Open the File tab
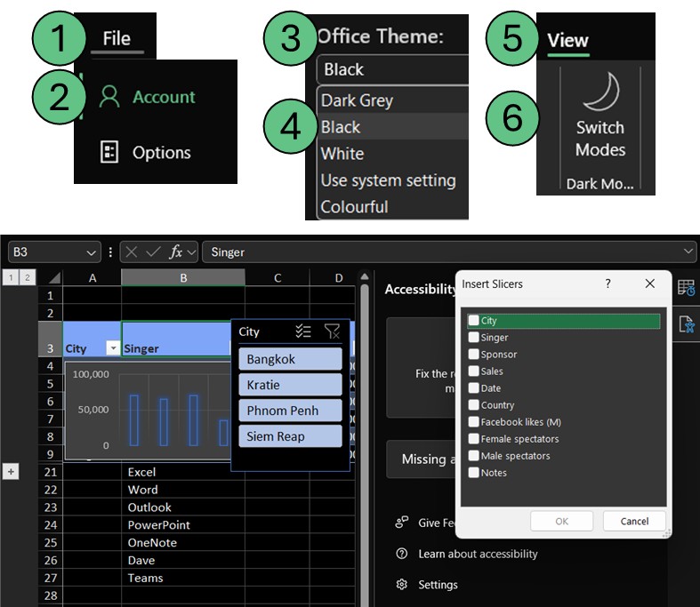 click(117, 39)
